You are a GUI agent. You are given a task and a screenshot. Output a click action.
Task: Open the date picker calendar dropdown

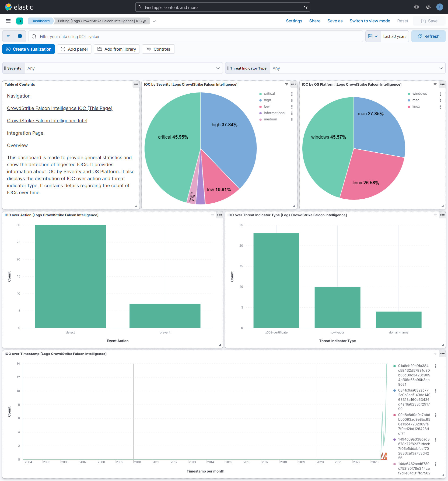coord(373,36)
